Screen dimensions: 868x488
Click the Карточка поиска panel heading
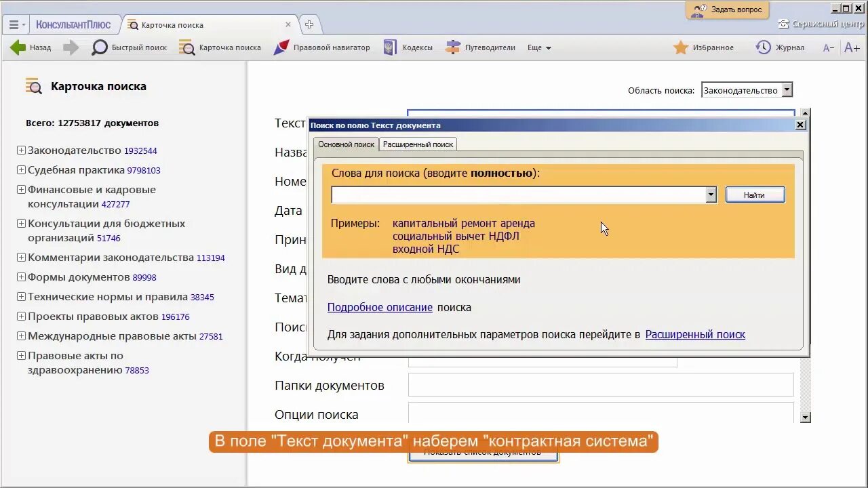tap(98, 87)
